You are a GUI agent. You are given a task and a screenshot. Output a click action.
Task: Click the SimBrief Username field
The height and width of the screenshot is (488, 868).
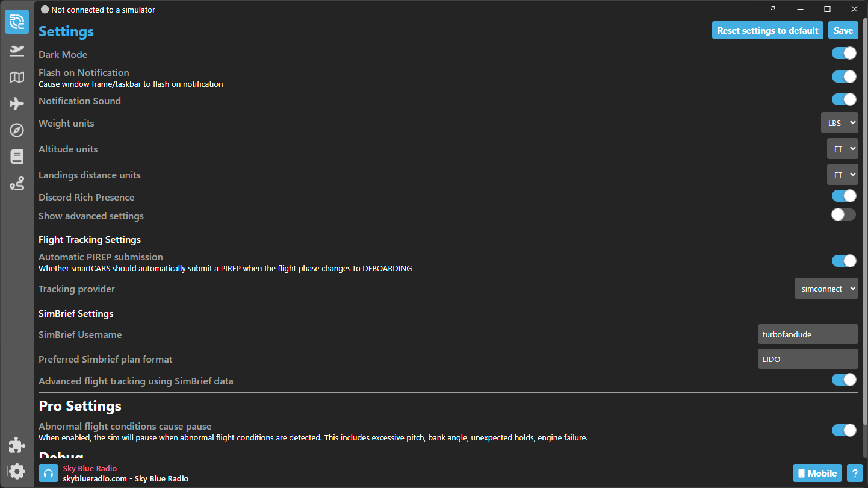(x=807, y=334)
